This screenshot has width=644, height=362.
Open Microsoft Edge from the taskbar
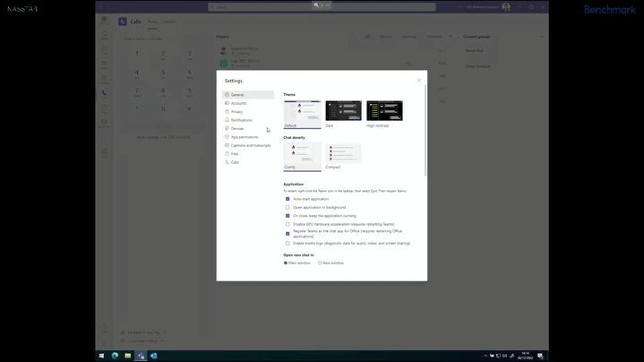click(115, 356)
